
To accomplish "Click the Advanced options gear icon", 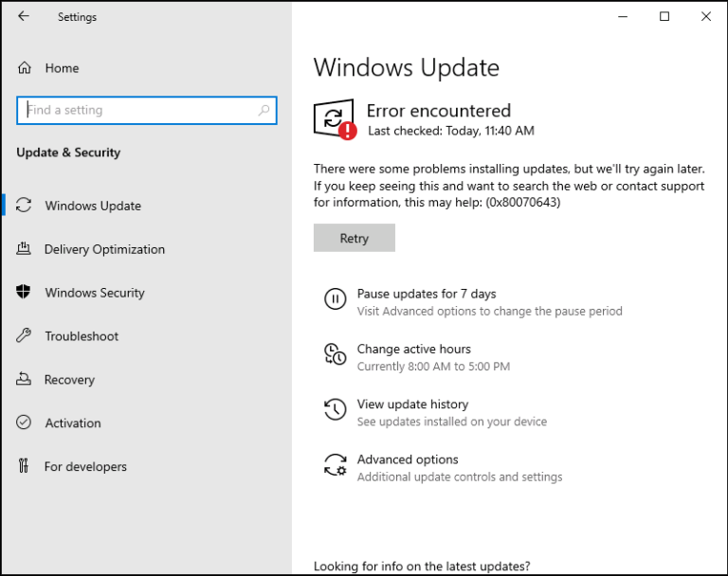I will [x=335, y=465].
